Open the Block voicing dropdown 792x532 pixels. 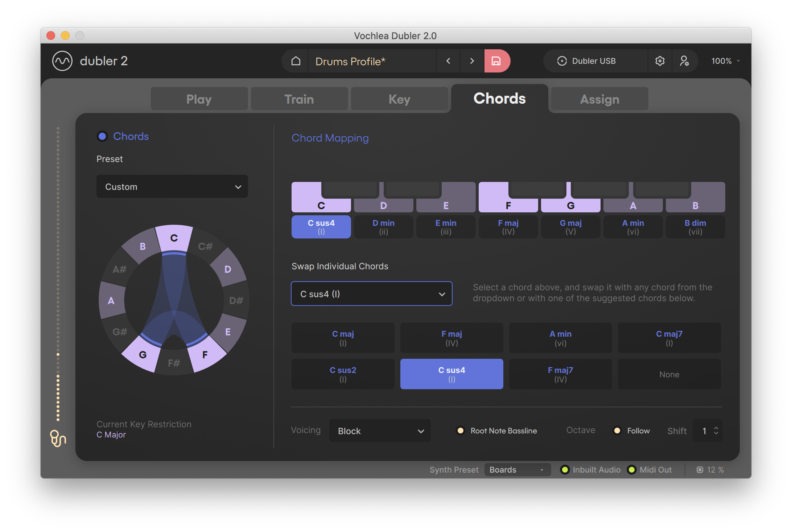pos(380,431)
